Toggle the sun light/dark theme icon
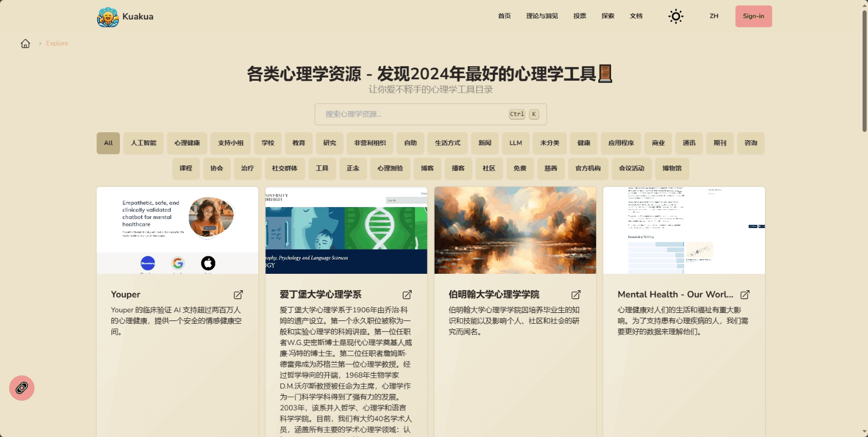868x437 pixels. click(675, 16)
